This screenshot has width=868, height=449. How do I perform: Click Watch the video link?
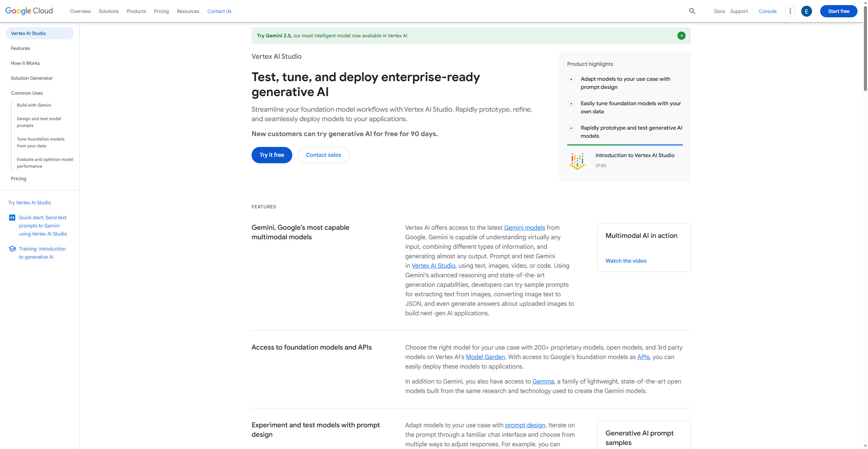[626, 261]
